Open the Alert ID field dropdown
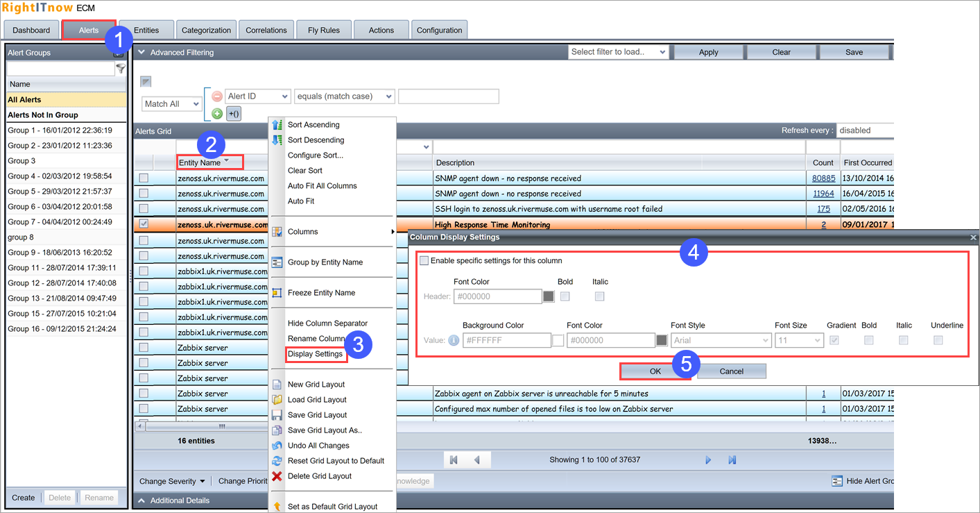Image resolution: width=980 pixels, height=513 pixels. (x=258, y=96)
